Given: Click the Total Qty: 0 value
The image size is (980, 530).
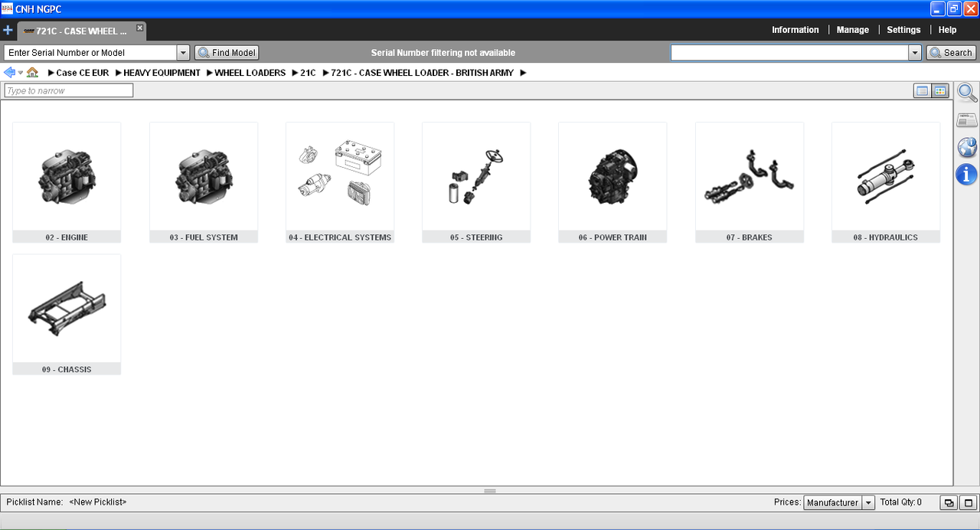Looking at the screenshot, I should 901,502.
